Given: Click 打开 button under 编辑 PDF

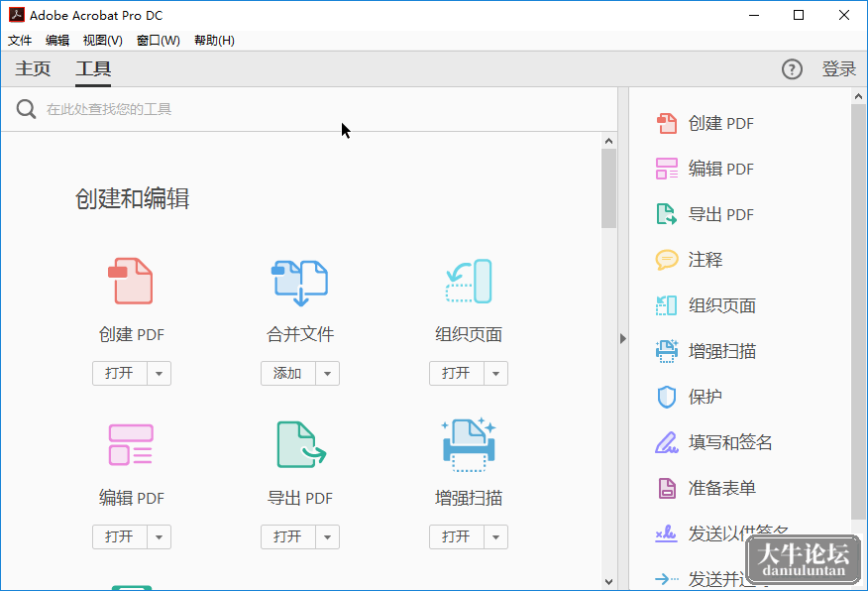Looking at the screenshot, I should [x=120, y=536].
